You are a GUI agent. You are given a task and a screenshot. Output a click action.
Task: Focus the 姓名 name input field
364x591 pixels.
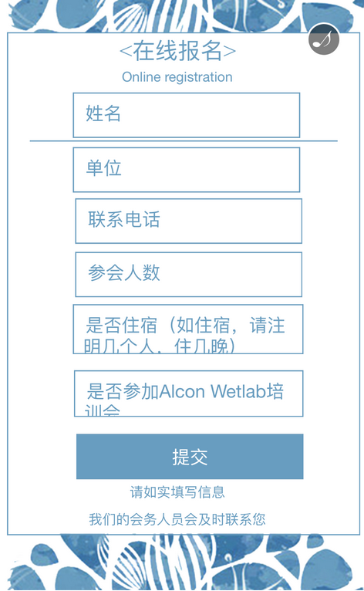187,115
